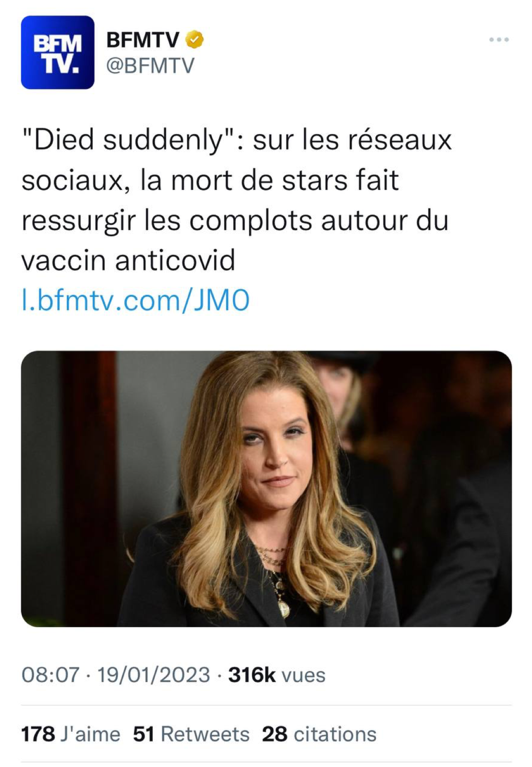
Task: Select the 19/01/2023 date
Action: pyautogui.click(x=154, y=675)
